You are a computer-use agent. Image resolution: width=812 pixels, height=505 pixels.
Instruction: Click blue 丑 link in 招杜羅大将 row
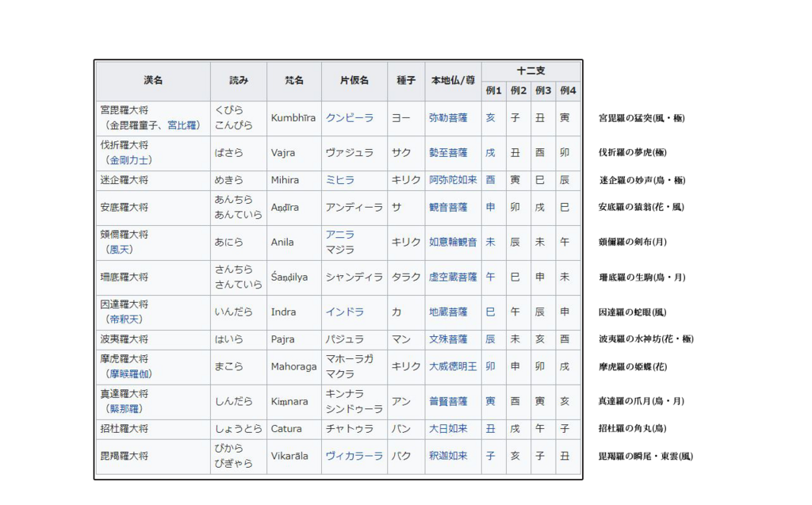490,429
